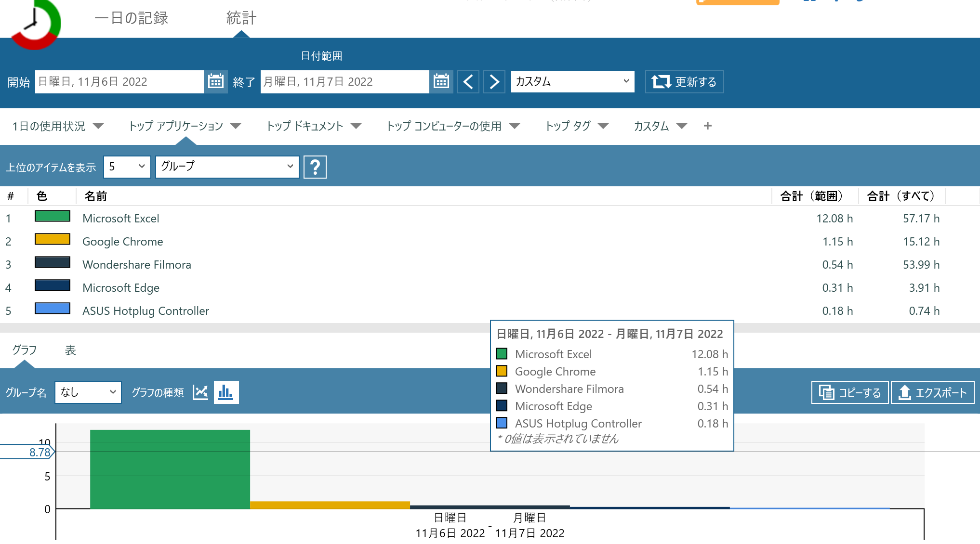Click the Microsoft Excel green color swatch

(x=52, y=216)
